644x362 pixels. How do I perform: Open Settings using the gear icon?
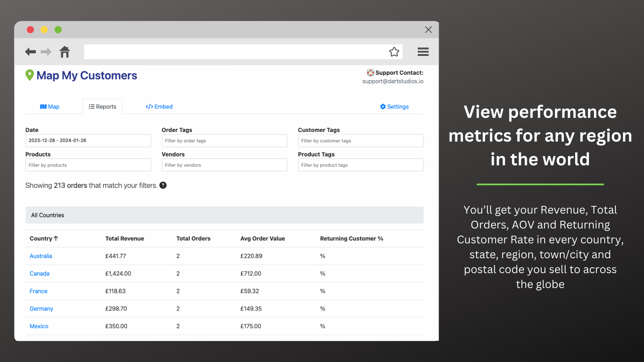394,107
